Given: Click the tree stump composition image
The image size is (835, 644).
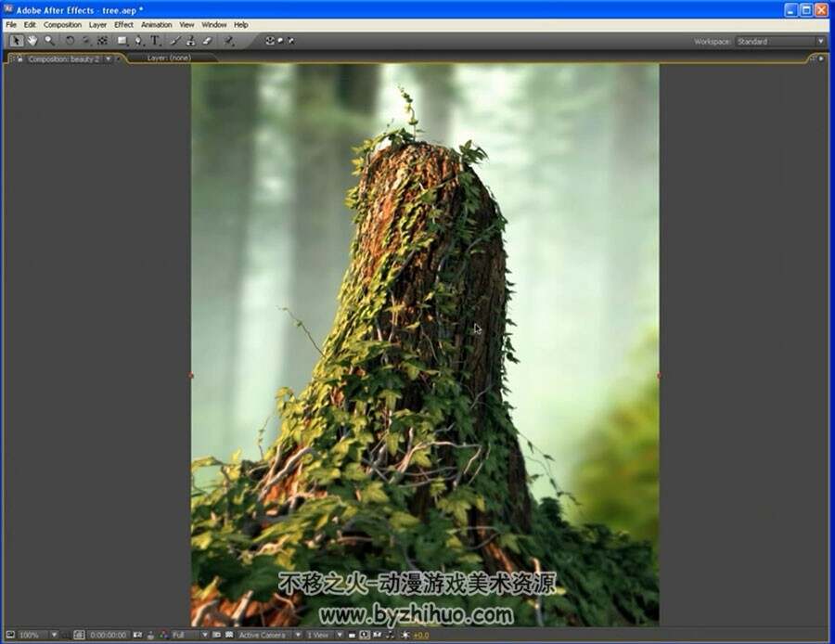Looking at the screenshot, I should click(x=425, y=344).
